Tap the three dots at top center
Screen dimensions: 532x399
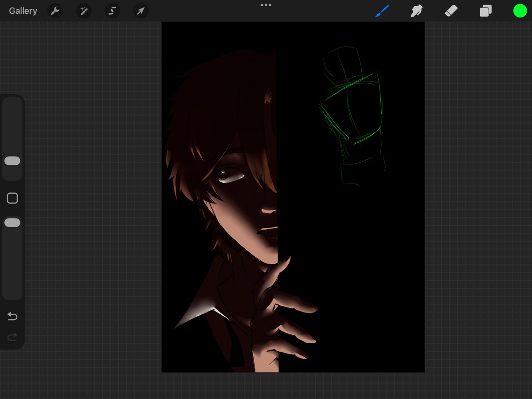tap(266, 5)
